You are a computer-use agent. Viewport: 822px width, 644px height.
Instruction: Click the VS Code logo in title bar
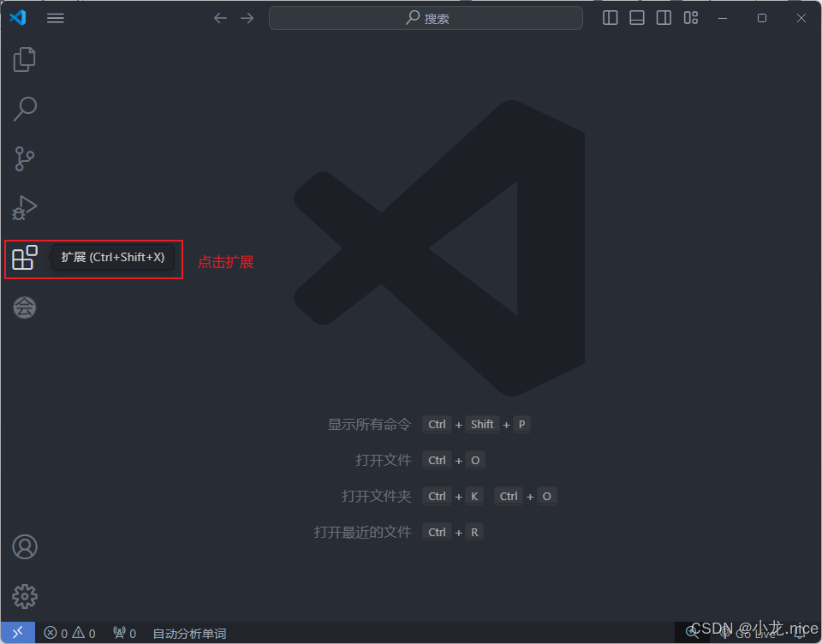coord(18,18)
